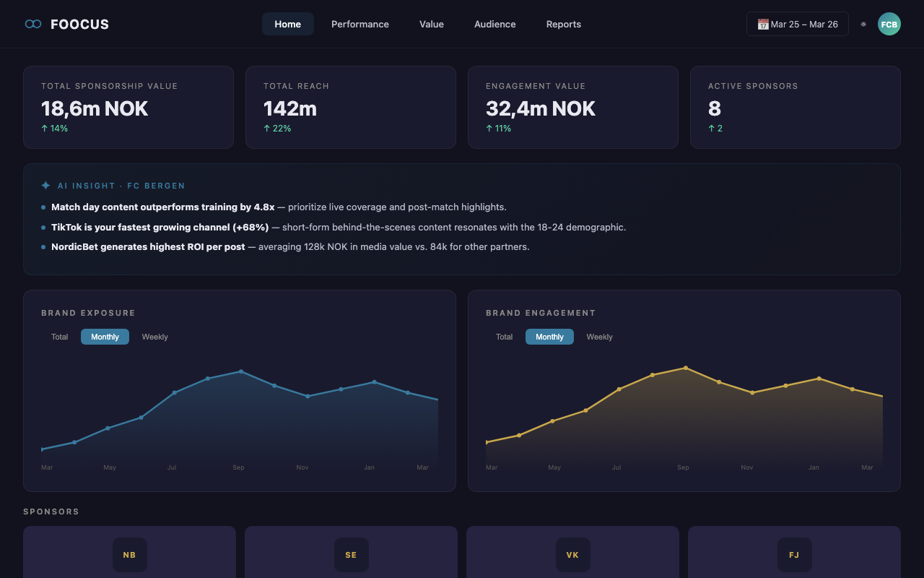Image resolution: width=924 pixels, height=578 pixels.
Task: Open the Reports navigation item
Action: coord(563,24)
